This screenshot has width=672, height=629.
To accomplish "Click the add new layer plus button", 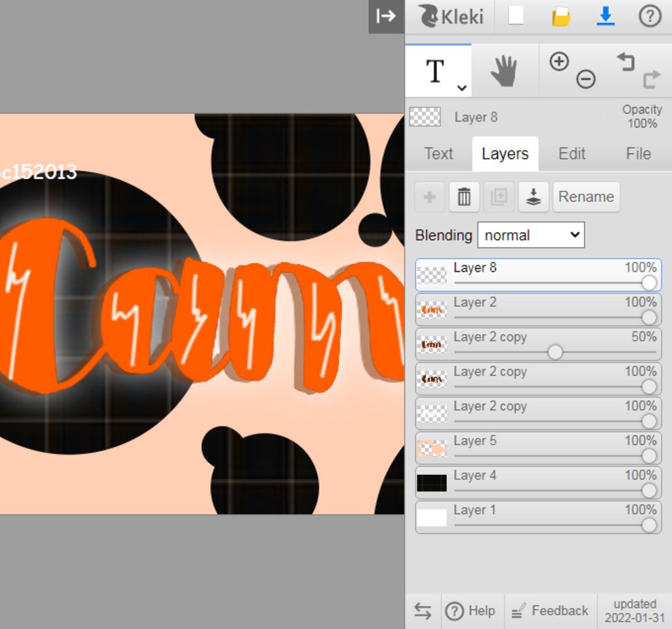I will click(x=429, y=197).
